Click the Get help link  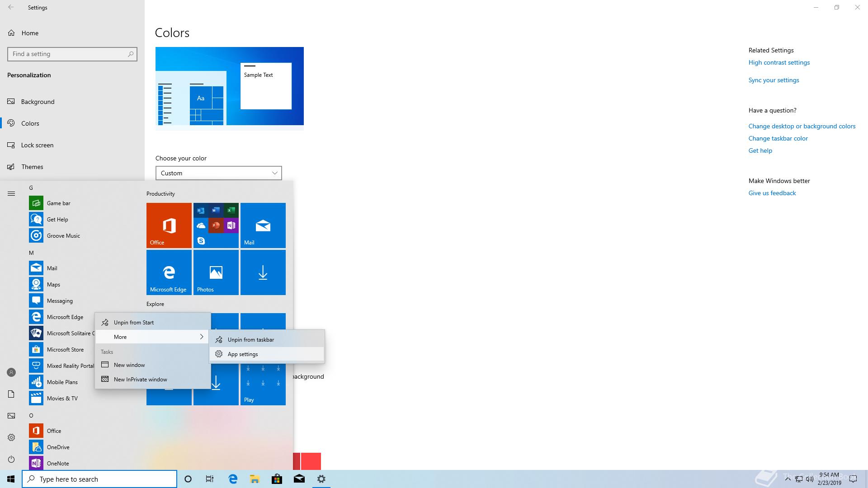pos(760,150)
